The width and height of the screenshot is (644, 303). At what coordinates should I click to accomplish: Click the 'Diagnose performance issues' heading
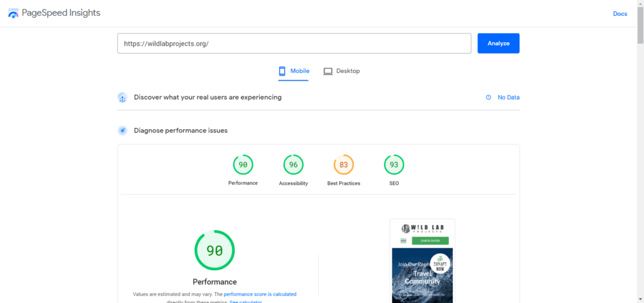pyautogui.click(x=180, y=131)
